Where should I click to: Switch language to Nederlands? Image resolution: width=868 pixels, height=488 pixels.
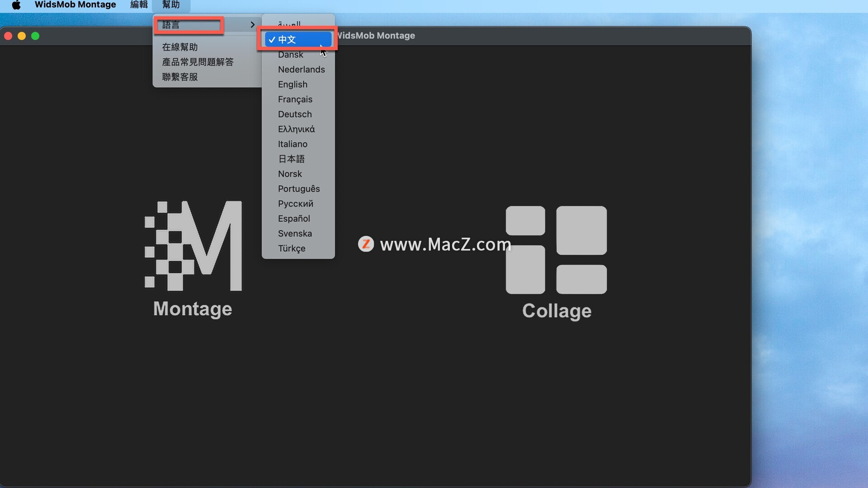click(298, 70)
